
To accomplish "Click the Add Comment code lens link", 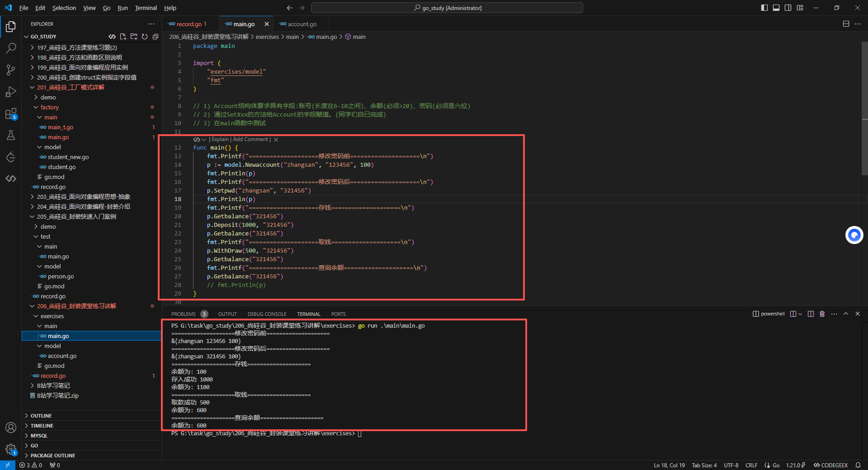I will (x=250, y=140).
